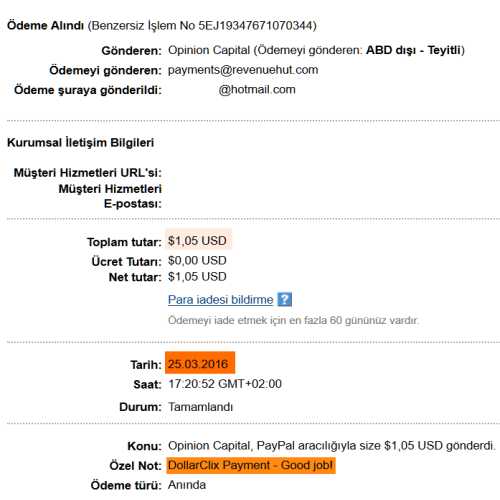The width and height of the screenshot is (500, 500).
Task: Click the ABD dışı - Teyitli status
Action: coord(413,50)
